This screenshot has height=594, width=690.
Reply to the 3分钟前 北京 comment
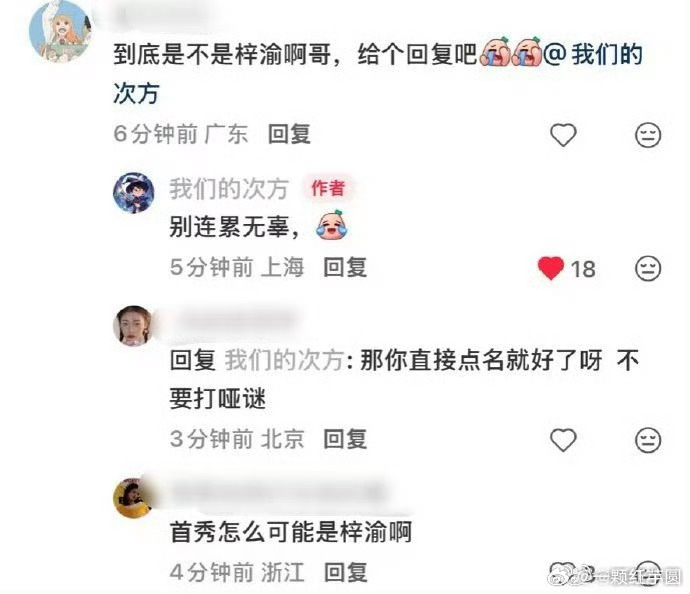click(345, 439)
